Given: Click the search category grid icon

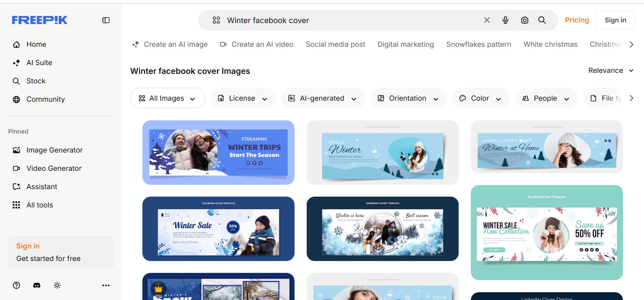Looking at the screenshot, I should [x=216, y=20].
